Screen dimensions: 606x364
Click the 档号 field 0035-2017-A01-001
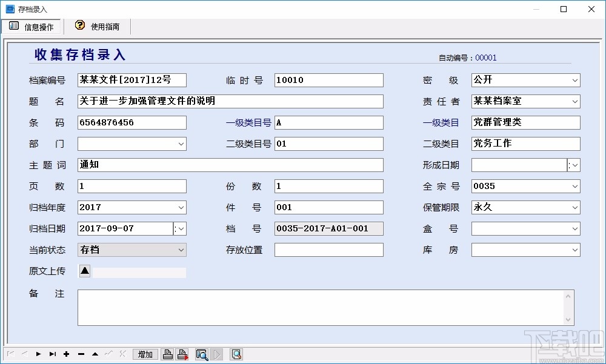click(329, 229)
